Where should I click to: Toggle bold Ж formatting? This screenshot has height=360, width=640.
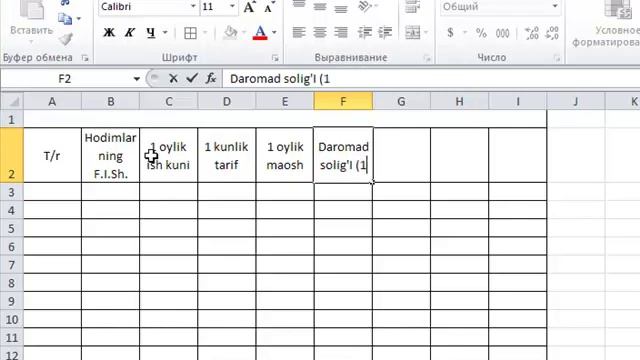point(109,33)
